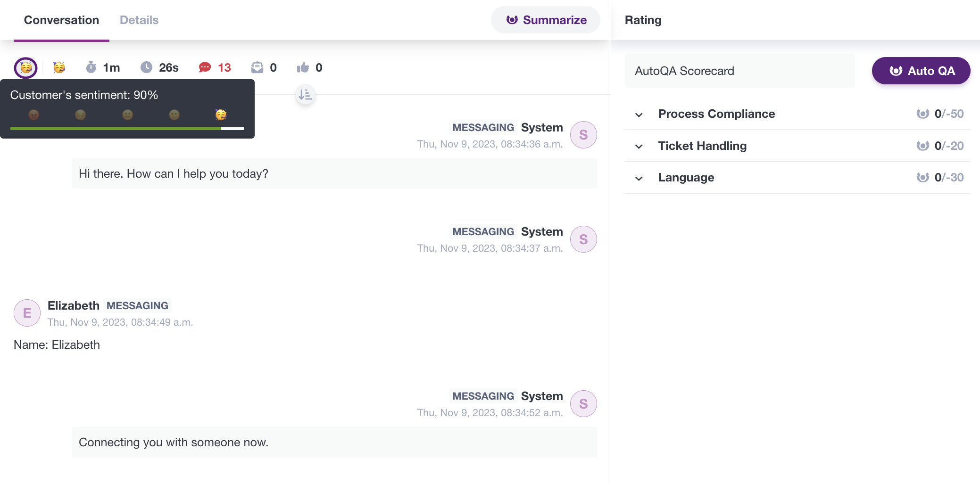This screenshot has width=980, height=484.
Task: Click the 08:34:52 a.m. timestamp
Action: [x=490, y=412]
